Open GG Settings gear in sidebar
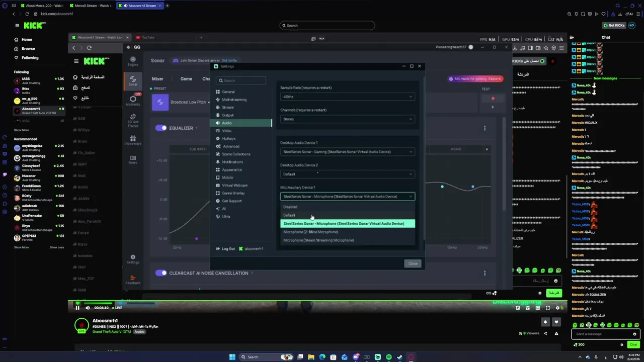 click(133, 259)
